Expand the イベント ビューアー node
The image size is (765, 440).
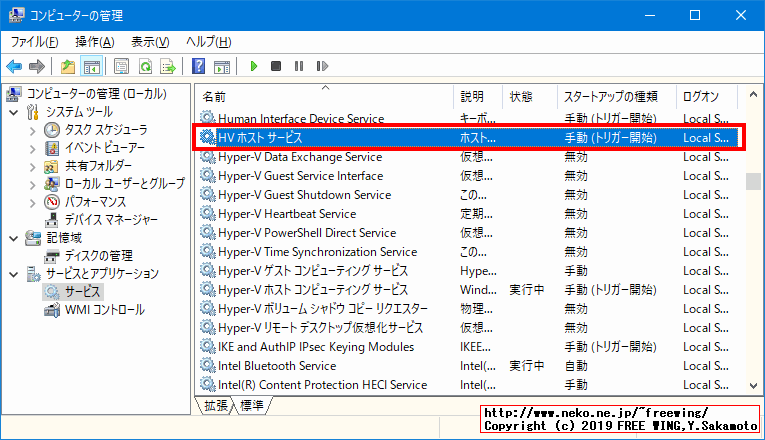click(32, 149)
